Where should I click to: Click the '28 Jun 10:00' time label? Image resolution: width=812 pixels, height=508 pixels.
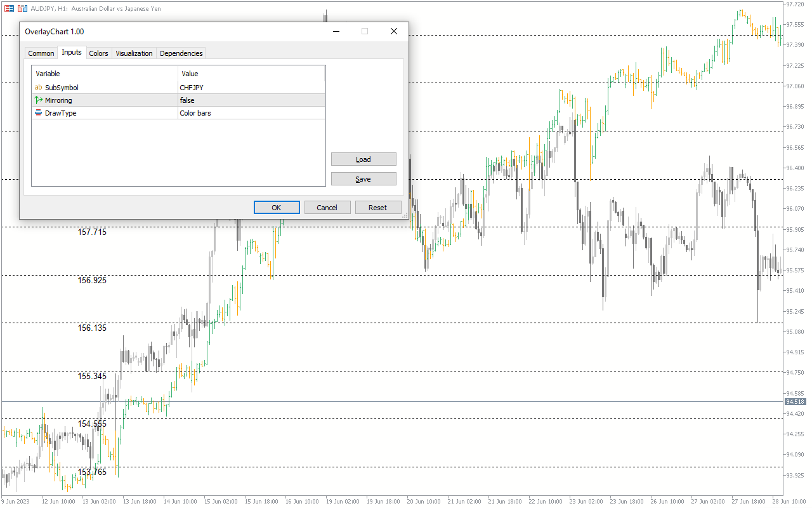(789, 502)
